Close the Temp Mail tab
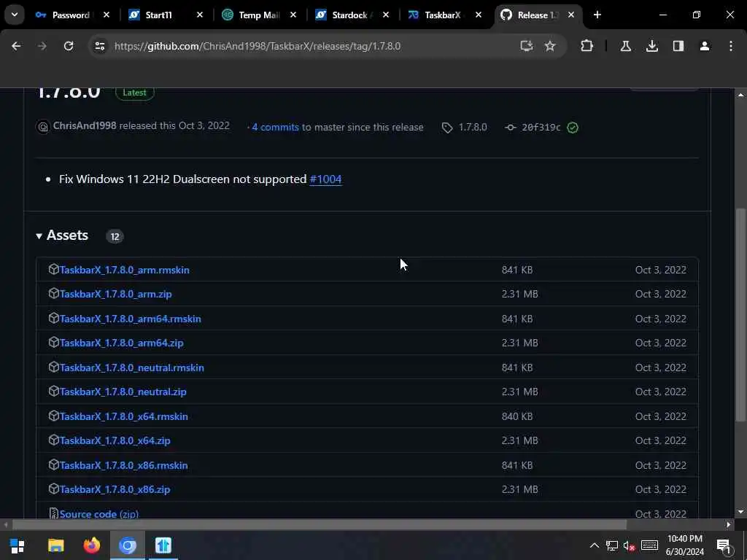The image size is (747, 560). pos(293,15)
